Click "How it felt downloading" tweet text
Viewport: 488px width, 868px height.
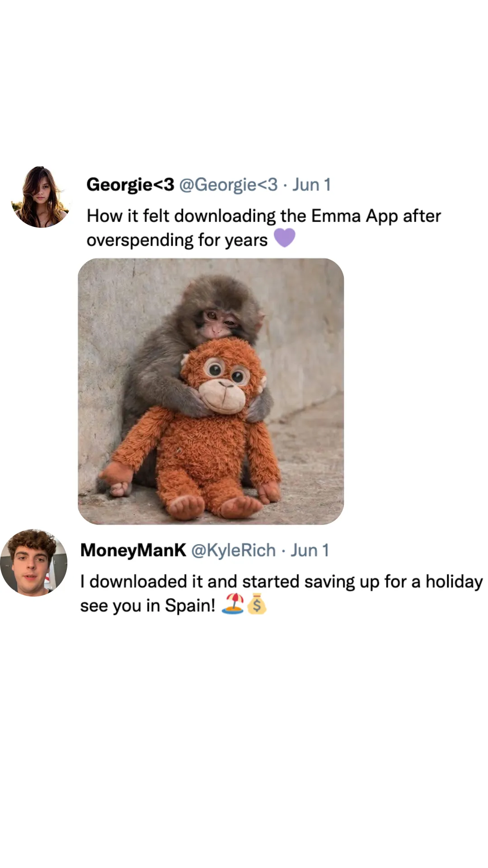[181, 216]
